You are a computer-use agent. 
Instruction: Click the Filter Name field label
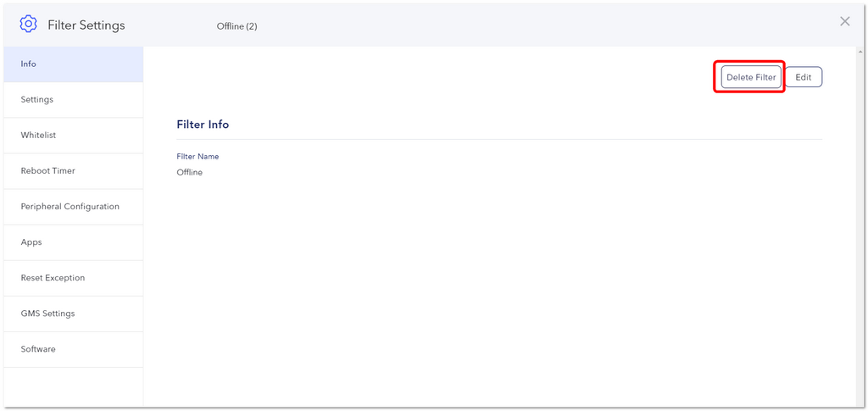(198, 157)
